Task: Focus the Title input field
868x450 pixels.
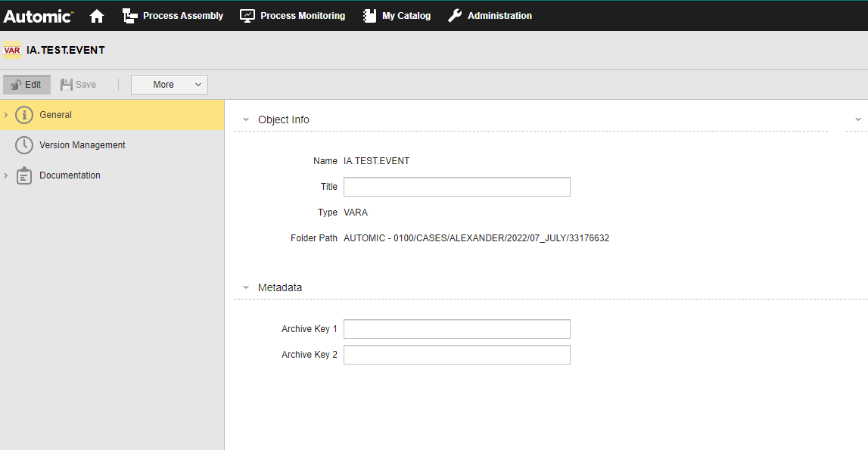Action: pyautogui.click(x=456, y=187)
